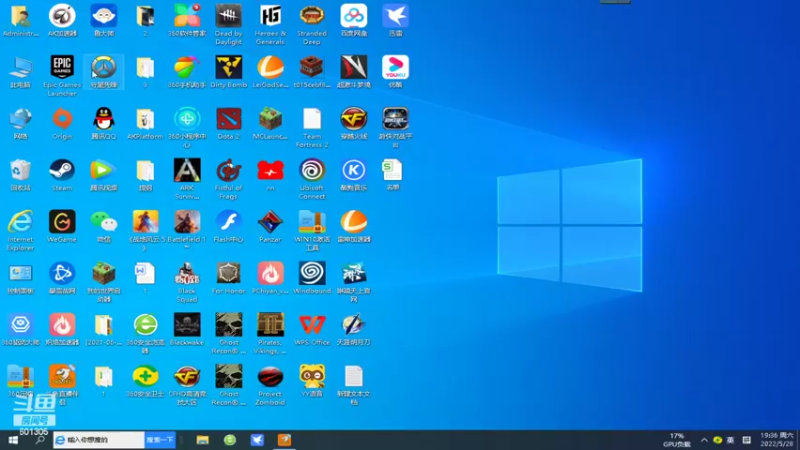Screen dimensions: 800x450
Task: Open the Recycle Bin icon
Action: [x=20, y=175]
